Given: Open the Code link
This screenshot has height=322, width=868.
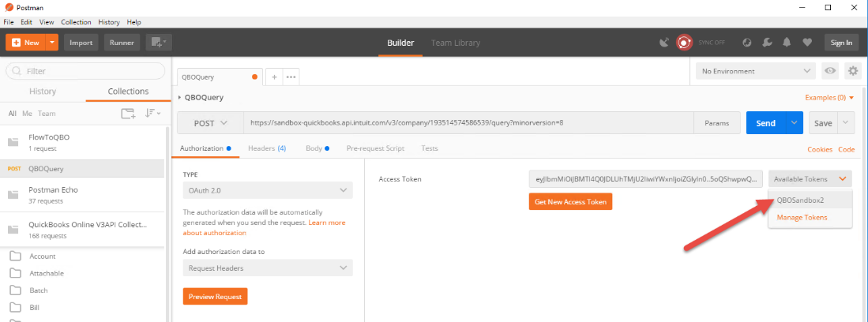Looking at the screenshot, I should click(846, 149).
